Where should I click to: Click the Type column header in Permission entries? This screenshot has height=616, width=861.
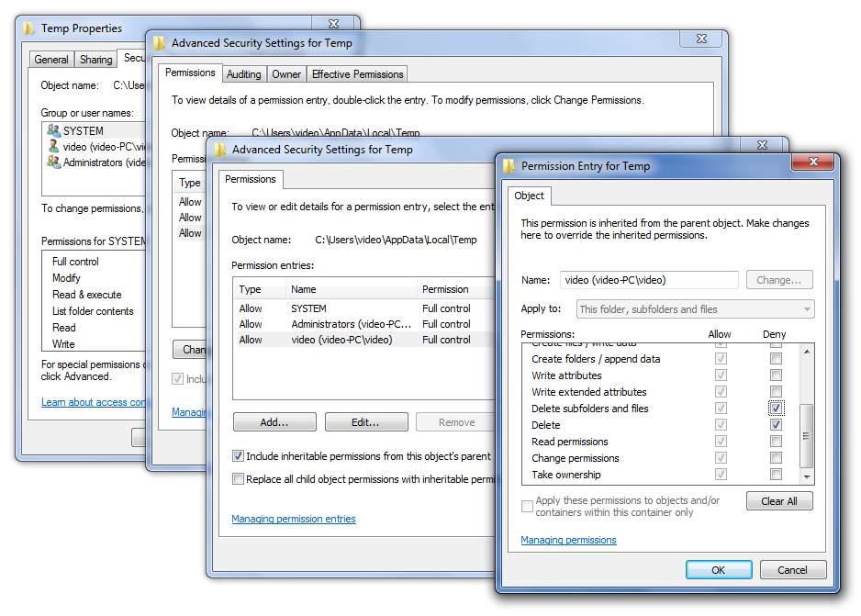pyautogui.click(x=259, y=289)
